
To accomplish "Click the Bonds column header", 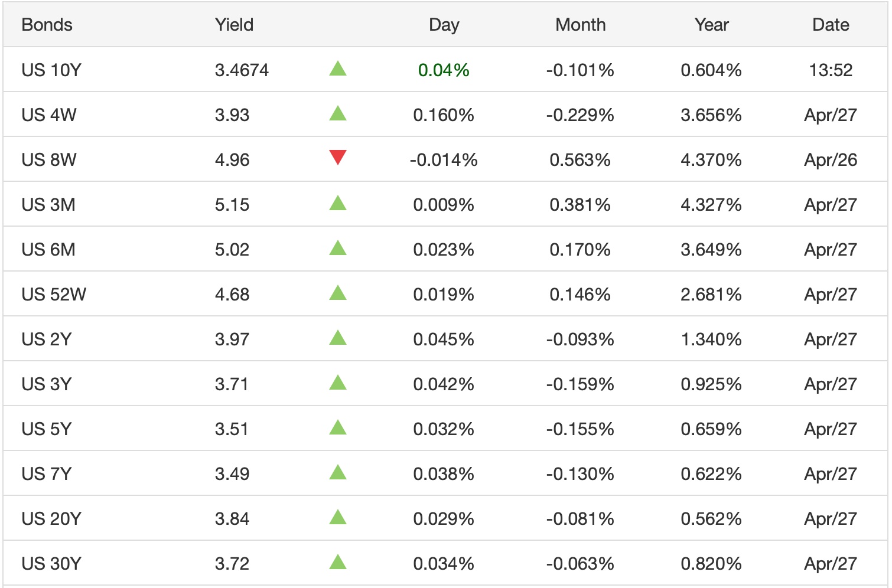I will point(47,25).
